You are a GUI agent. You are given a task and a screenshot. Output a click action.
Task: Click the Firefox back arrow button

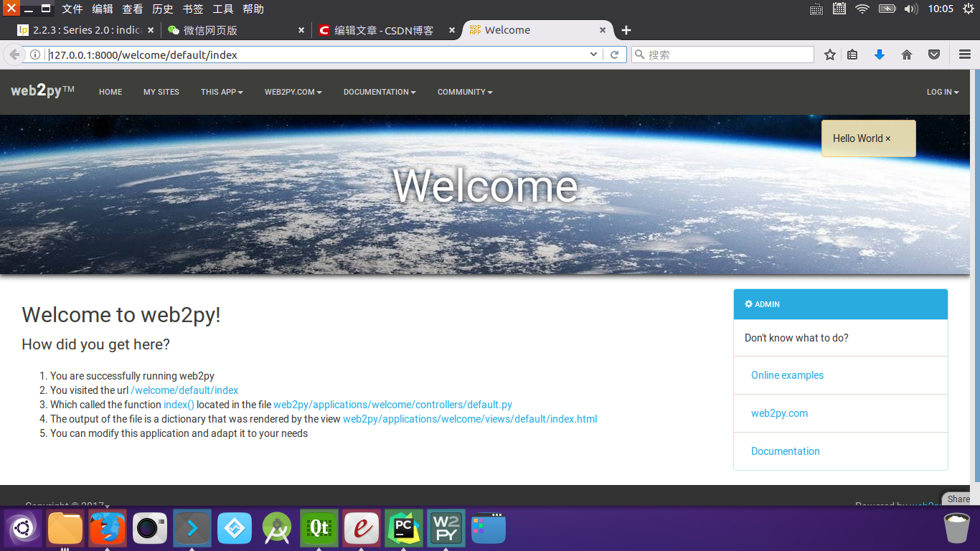(14, 55)
